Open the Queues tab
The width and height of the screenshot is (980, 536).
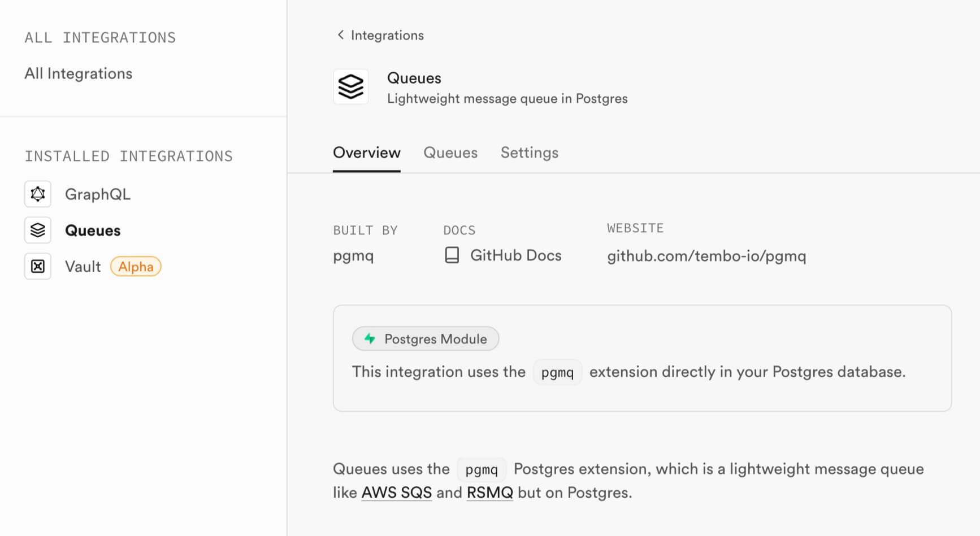click(450, 152)
